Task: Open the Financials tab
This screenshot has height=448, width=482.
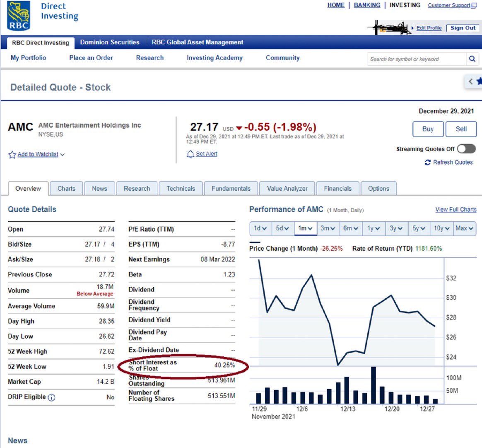Action: tap(338, 188)
